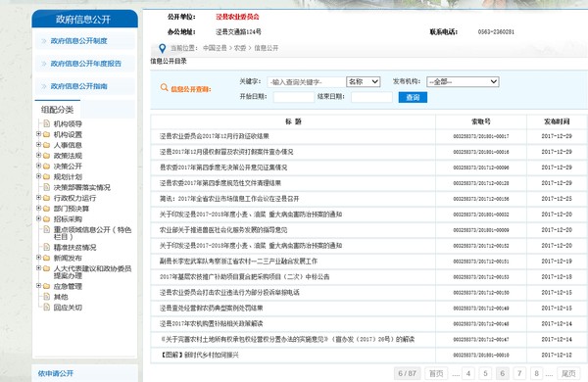Expand the 行政权力运行 tree node
The height and width of the screenshot is (382, 588).
pos(38,197)
